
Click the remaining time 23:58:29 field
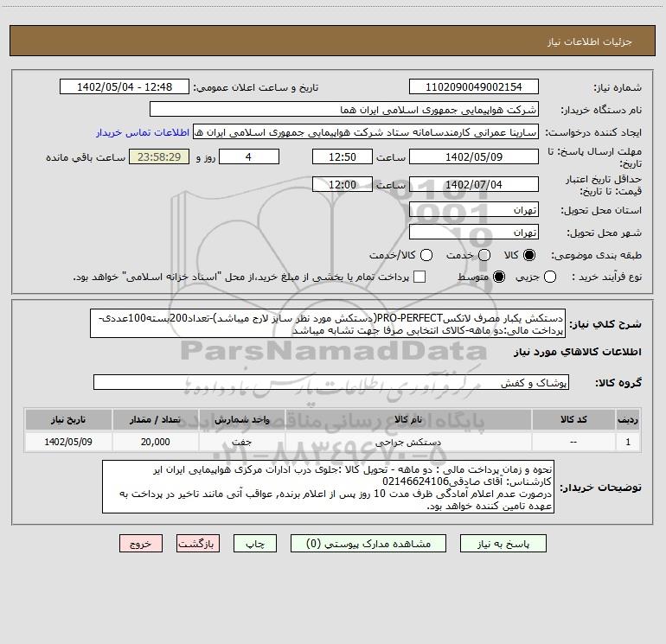point(159,156)
